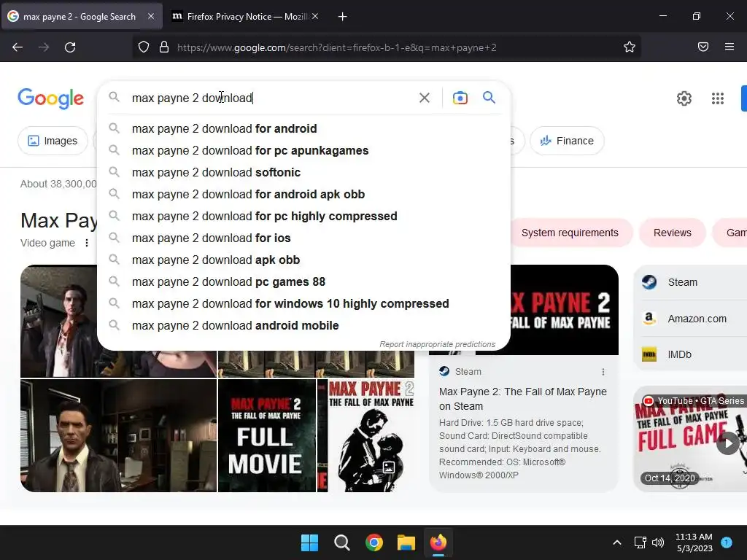Click the blue magnifier search button

point(489,98)
